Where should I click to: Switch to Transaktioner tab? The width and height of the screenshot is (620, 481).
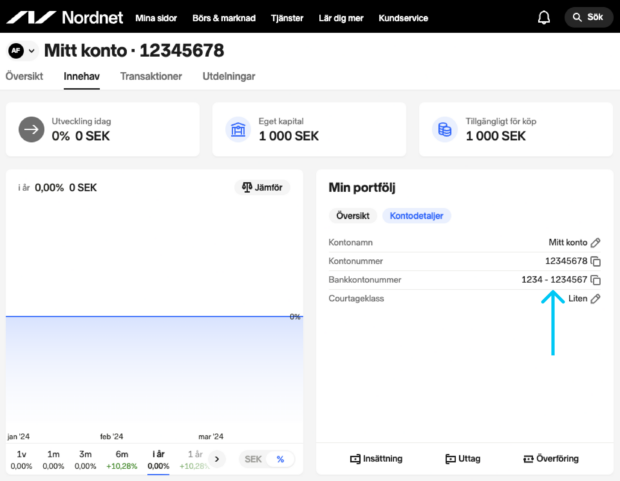151,76
